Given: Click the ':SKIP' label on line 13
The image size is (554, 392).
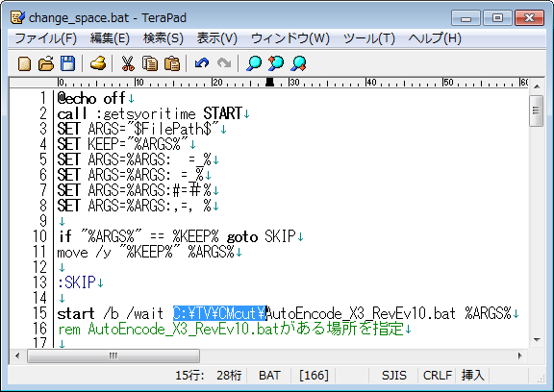Looking at the screenshot, I should 77,282.
